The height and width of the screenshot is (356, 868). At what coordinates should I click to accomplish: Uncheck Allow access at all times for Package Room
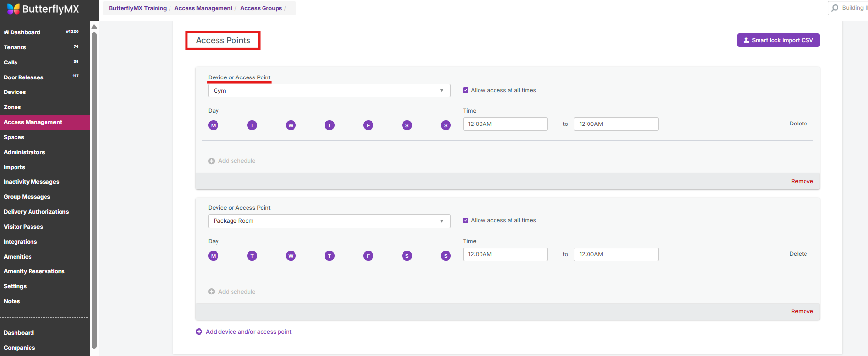pos(465,220)
